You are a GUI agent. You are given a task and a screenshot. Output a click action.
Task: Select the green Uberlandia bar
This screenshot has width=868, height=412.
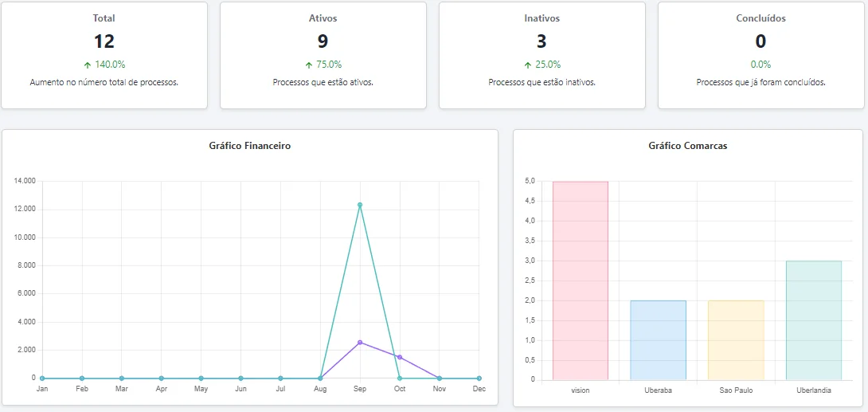(x=814, y=320)
